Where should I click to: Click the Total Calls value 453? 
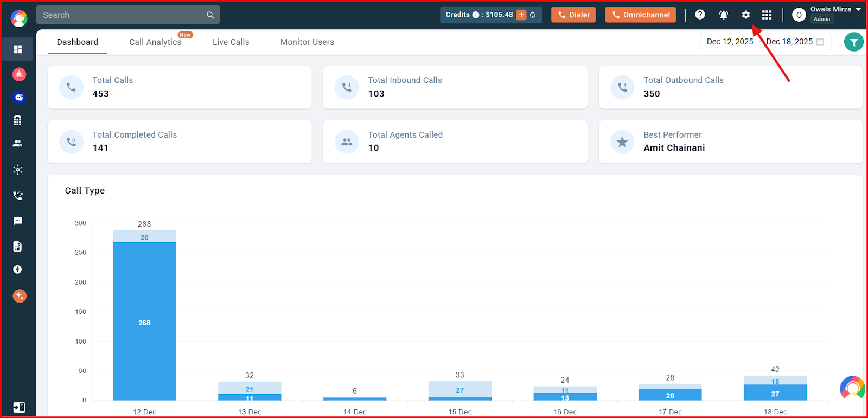100,94
